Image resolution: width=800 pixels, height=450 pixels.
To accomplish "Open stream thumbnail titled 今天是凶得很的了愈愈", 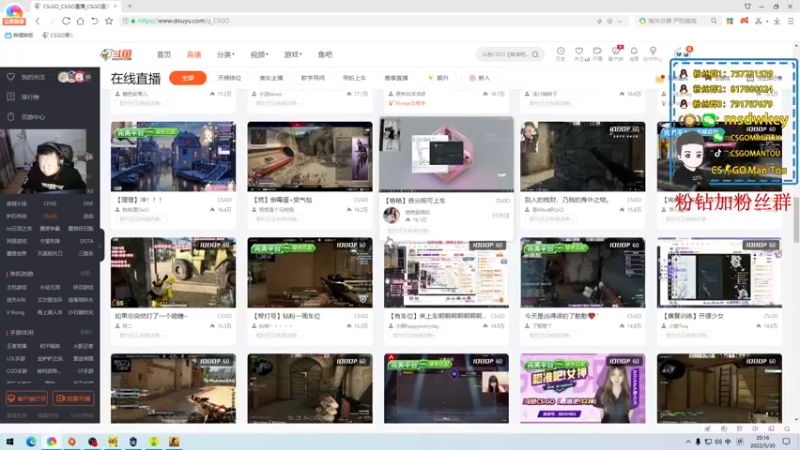I will tap(583, 272).
